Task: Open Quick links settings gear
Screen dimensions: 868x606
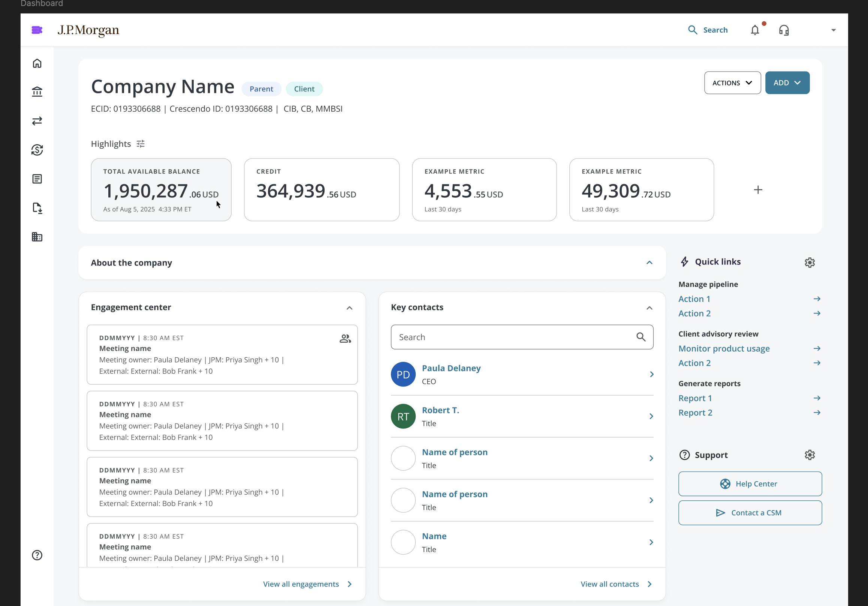Action: [810, 263]
